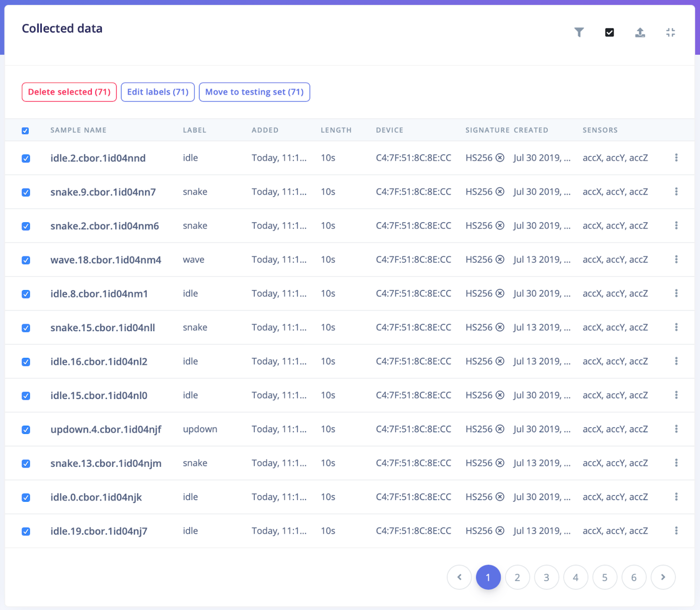Click the upload data icon
Screen dimensions: 700x610
[640, 32]
